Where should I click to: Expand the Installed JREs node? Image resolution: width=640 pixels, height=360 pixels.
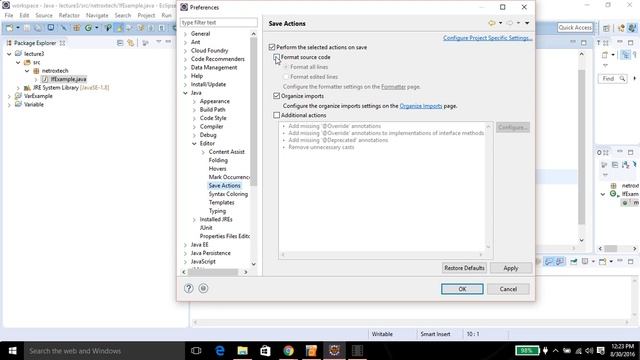coord(195,220)
